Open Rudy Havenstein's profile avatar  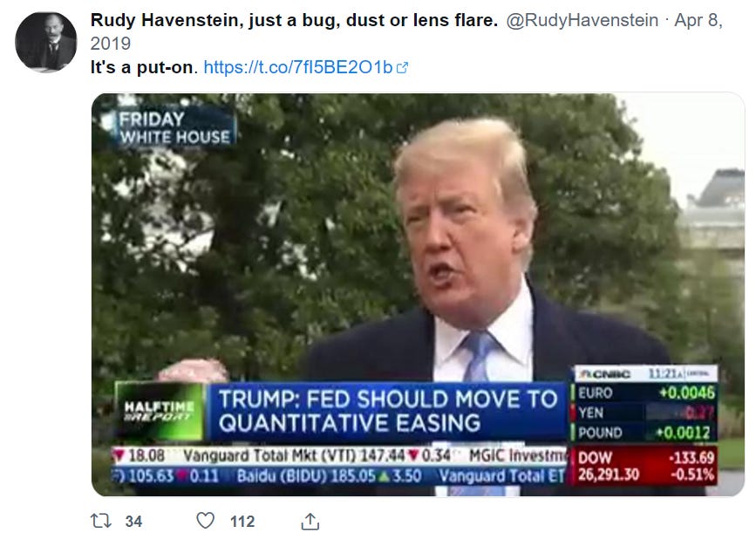pyautogui.click(x=46, y=43)
